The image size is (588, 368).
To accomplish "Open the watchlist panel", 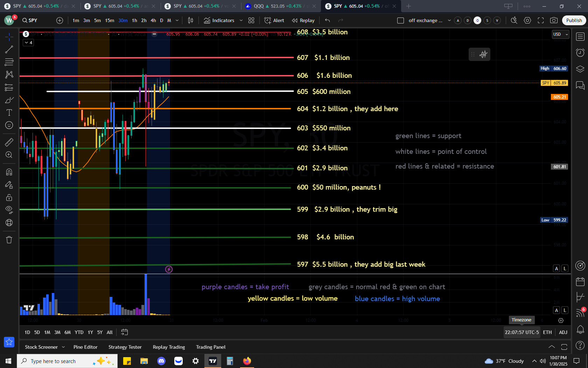I will (x=580, y=36).
